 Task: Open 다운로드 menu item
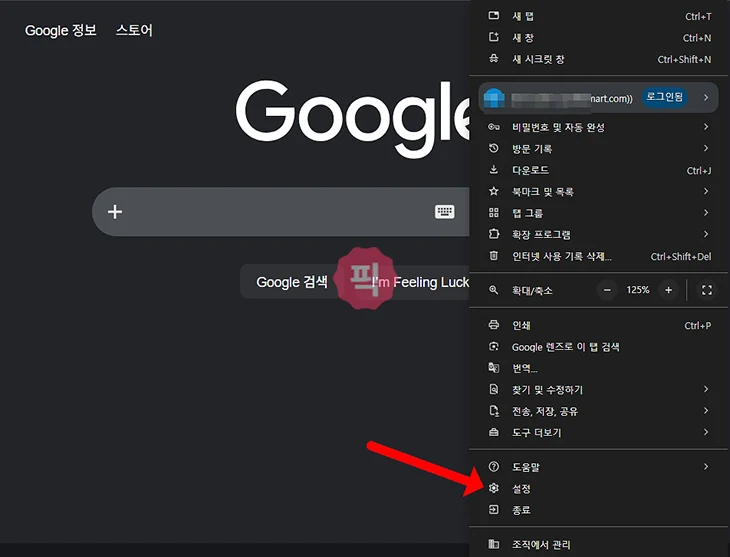tap(599, 170)
